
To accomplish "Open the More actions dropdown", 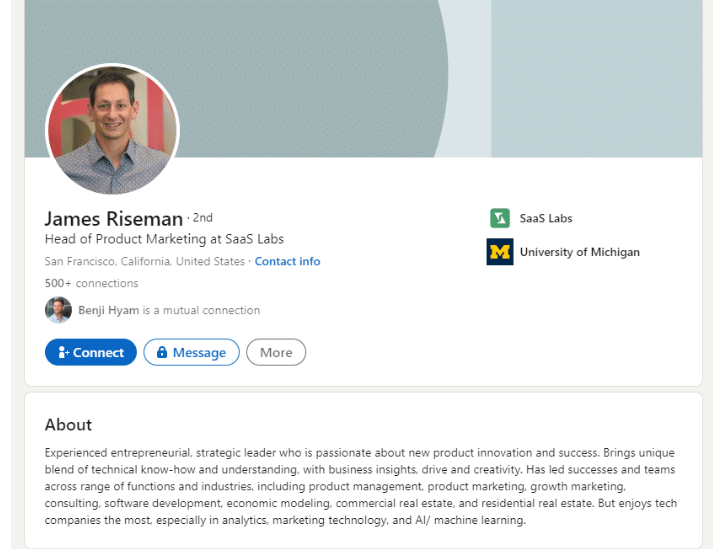I will pyautogui.click(x=276, y=352).
